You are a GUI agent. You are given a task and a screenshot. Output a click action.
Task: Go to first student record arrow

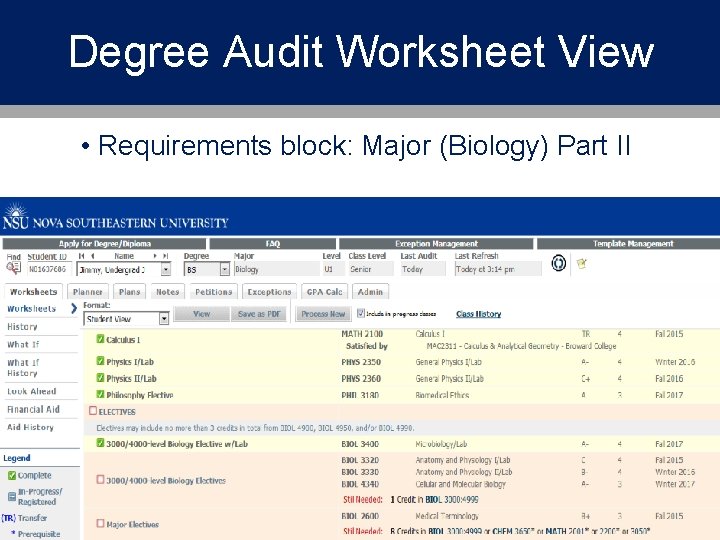82,256
